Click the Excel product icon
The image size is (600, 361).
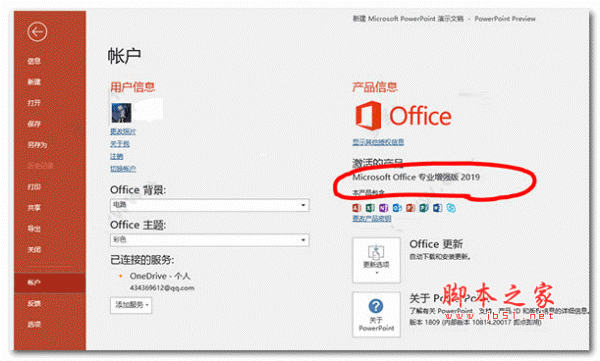pos(370,207)
